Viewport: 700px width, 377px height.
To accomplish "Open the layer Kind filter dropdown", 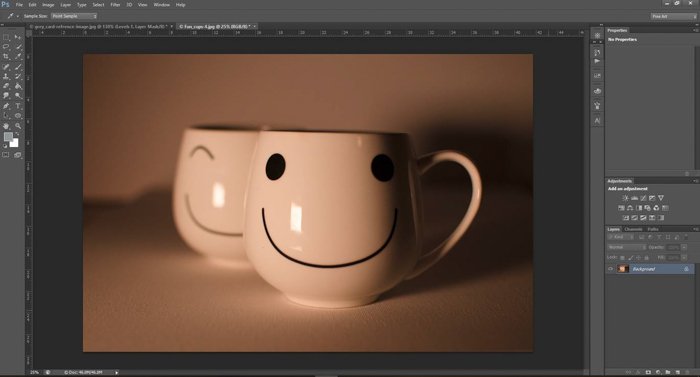I will pyautogui.click(x=620, y=237).
